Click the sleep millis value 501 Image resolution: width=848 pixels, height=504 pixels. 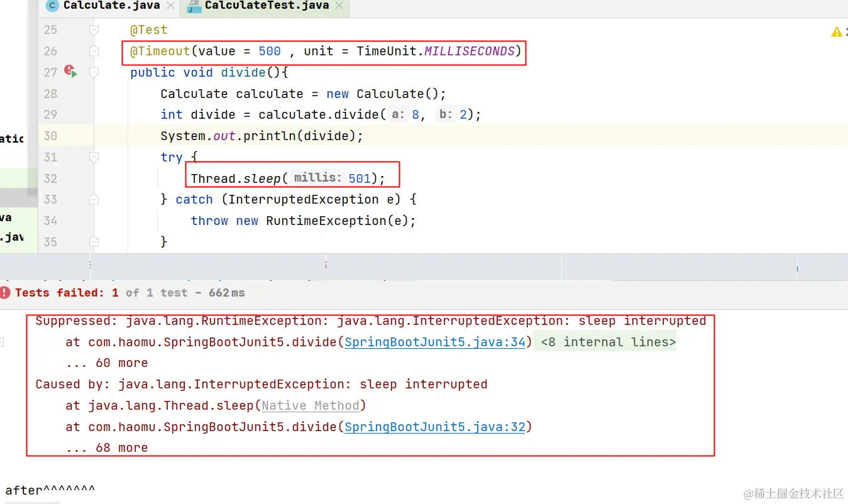coord(360,178)
